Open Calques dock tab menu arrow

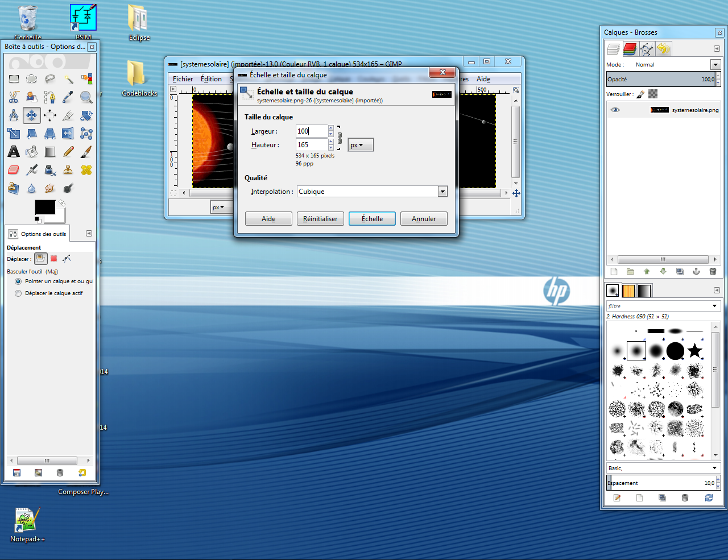tap(717, 49)
